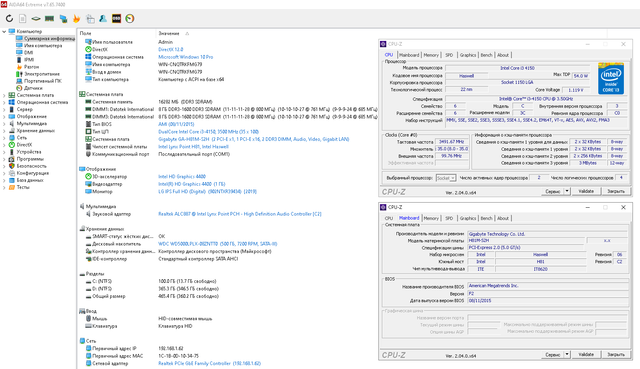
Task: Click the Refresh icon in AIDA64 toolbar
Action: point(9,18)
